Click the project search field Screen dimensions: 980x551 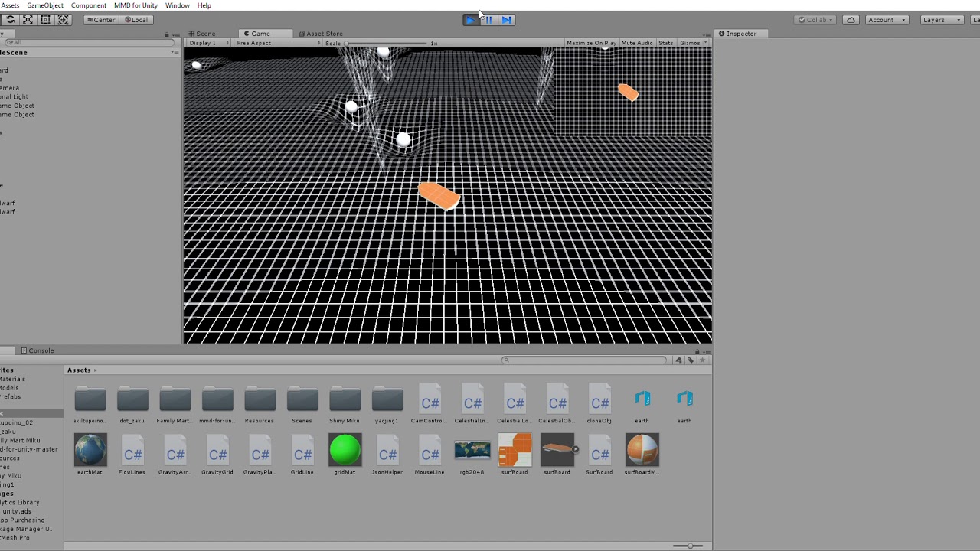[585, 360]
